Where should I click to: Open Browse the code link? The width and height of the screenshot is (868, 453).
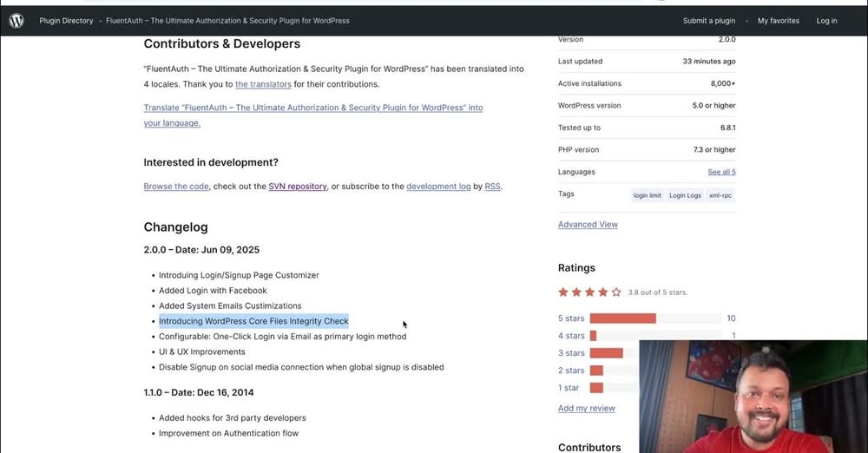176,186
